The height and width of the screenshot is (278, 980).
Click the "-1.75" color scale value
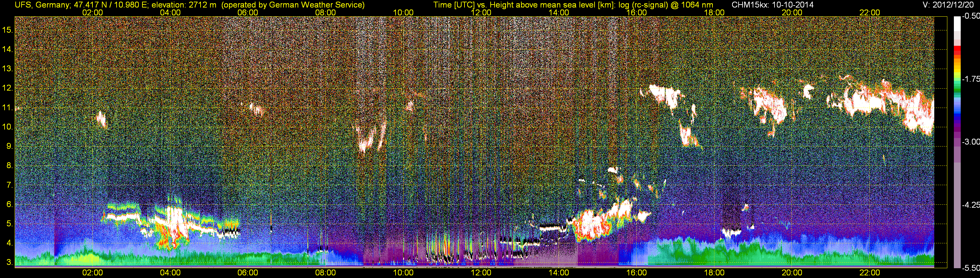tap(971, 79)
